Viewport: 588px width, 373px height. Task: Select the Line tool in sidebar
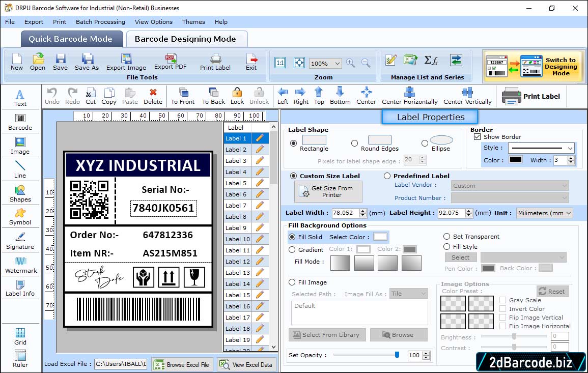pyautogui.click(x=20, y=169)
